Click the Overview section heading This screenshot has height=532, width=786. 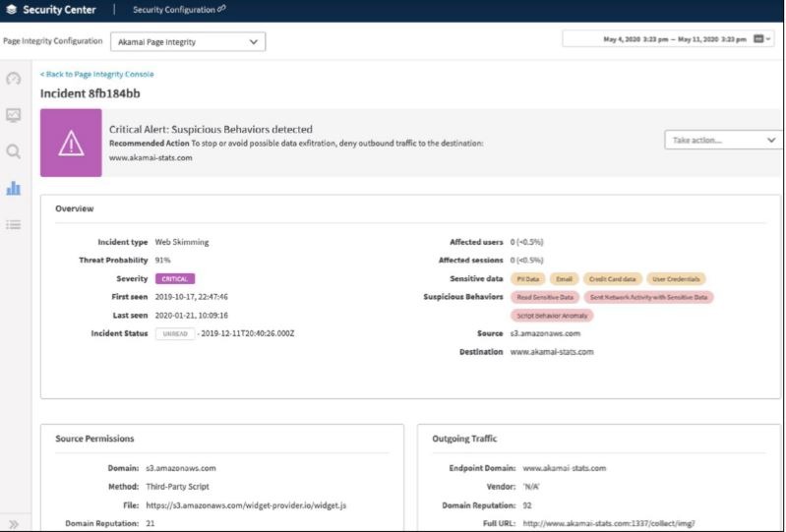click(x=74, y=208)
